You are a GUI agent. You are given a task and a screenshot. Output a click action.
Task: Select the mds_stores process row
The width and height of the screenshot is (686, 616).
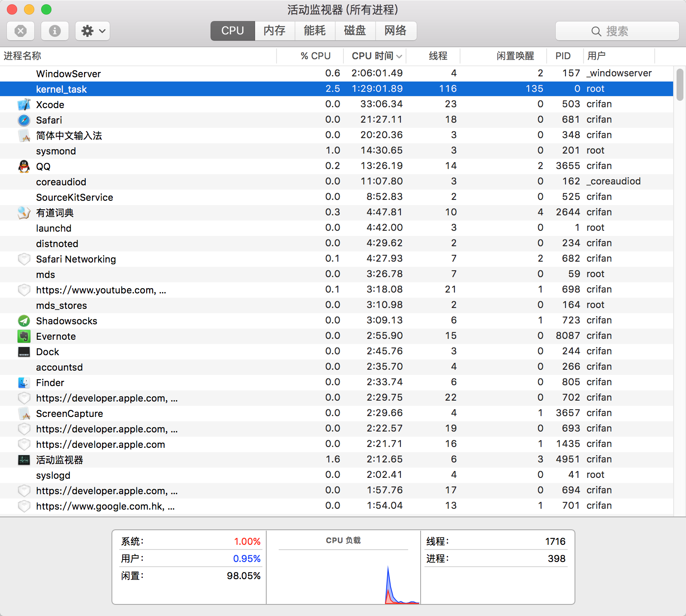tap(337, 305)
